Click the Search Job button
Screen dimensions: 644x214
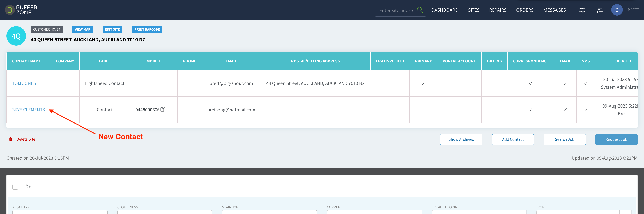coord(565,139)
